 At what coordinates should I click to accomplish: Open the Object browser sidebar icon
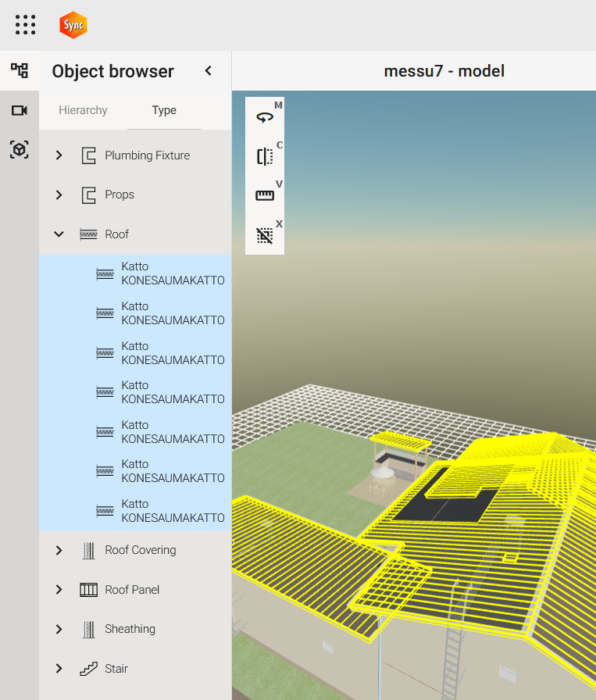coord(20,71)
